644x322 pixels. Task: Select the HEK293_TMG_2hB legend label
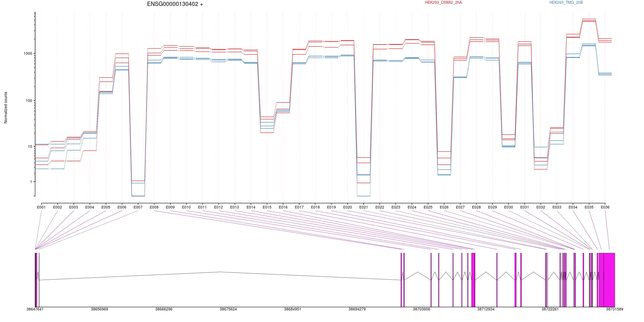[x=566, y=2]
